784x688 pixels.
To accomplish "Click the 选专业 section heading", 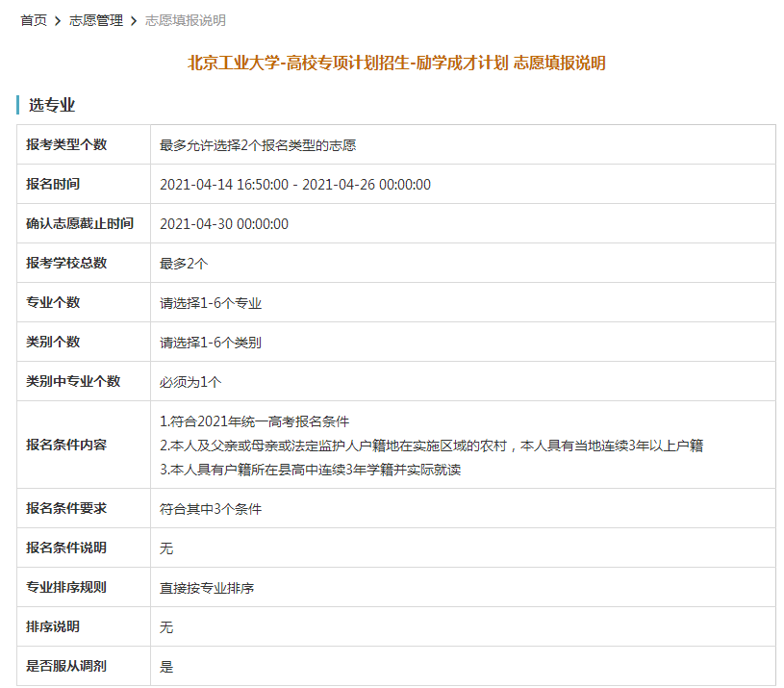I will [x=52, y=105].
